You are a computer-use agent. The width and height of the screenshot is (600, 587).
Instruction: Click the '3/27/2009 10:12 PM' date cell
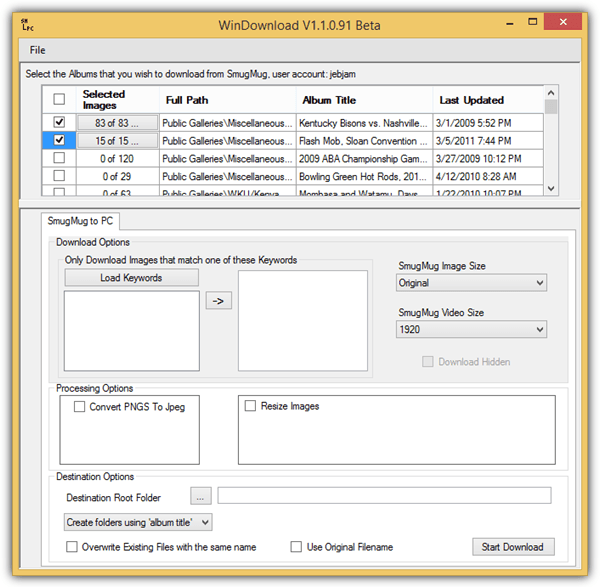(x=488, y=158)
